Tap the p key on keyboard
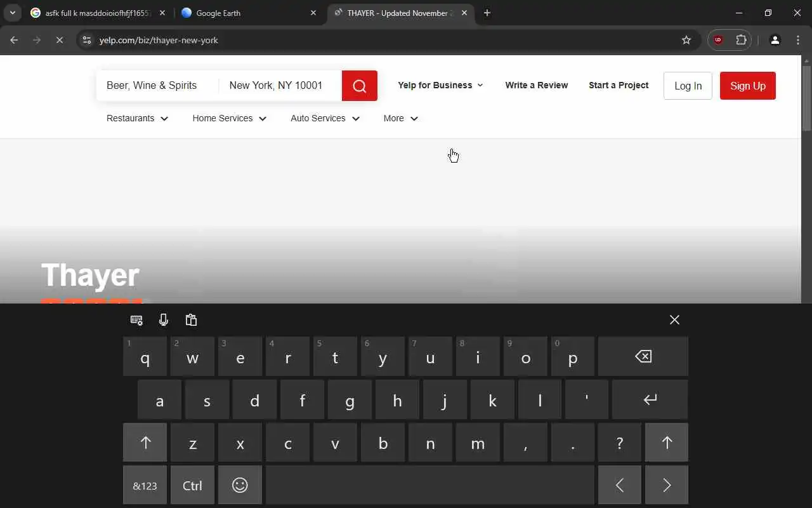Viewport: 812px width, 508px height. 573,356
